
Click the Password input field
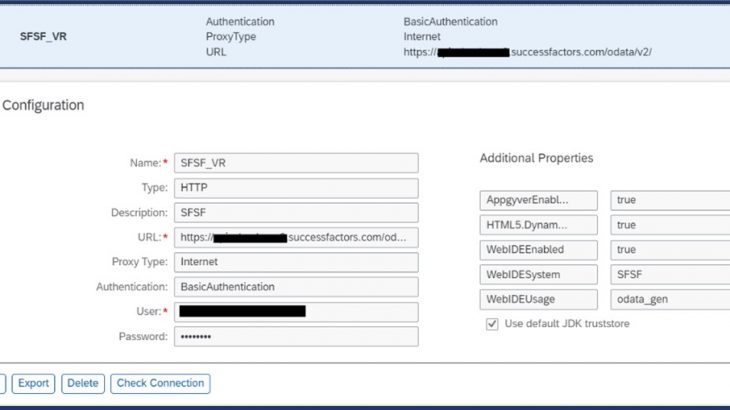point(296,336)
